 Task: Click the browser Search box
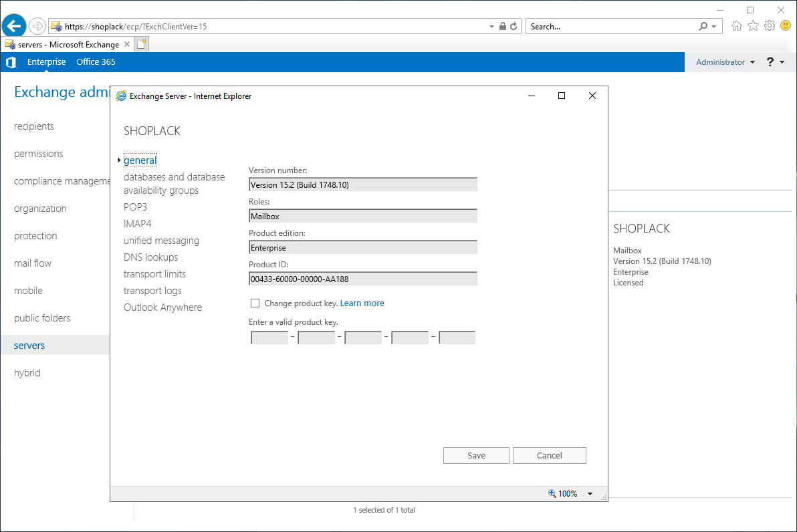(x=612, y=27)
